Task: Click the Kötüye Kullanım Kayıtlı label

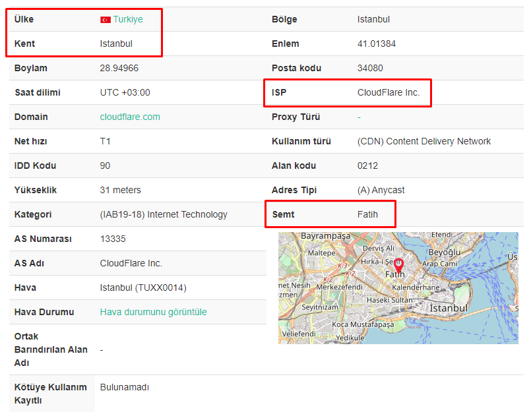Action: (50, 393)
